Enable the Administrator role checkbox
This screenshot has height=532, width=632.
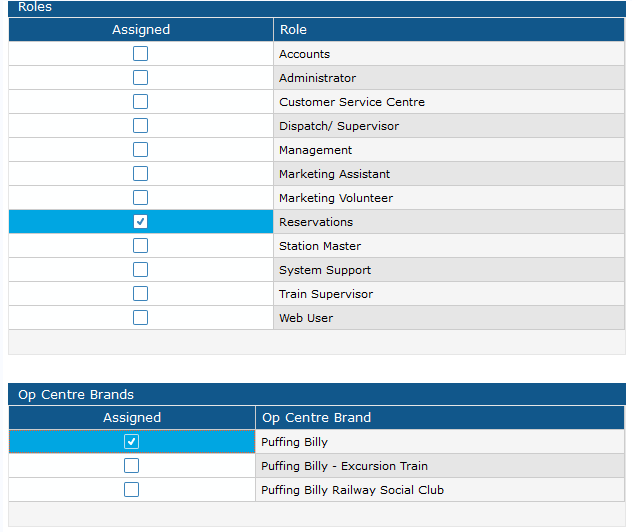point(140,77)
